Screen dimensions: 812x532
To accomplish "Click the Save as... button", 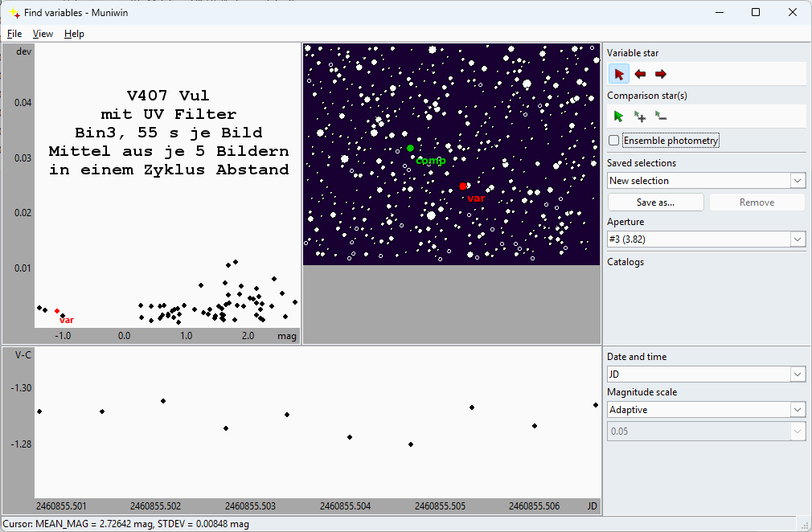I will [655, 203].
